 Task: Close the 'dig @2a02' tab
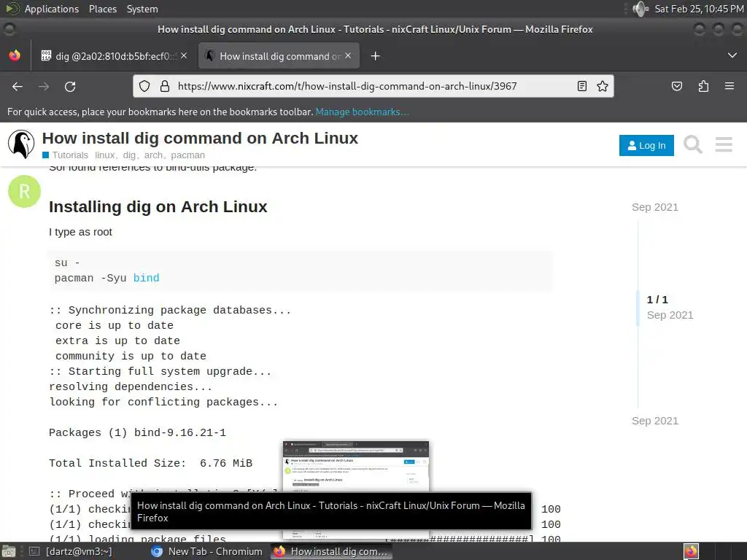click(x=184, y=55)
